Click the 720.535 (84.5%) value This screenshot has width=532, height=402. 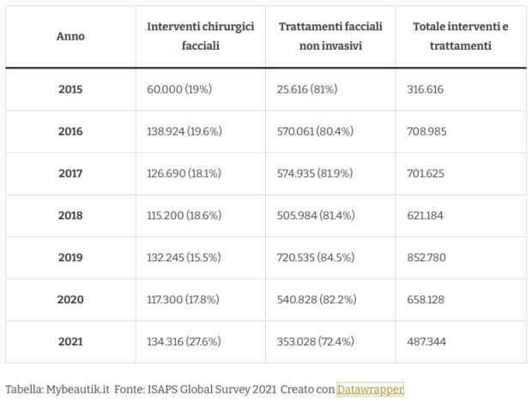coord(316,258)
